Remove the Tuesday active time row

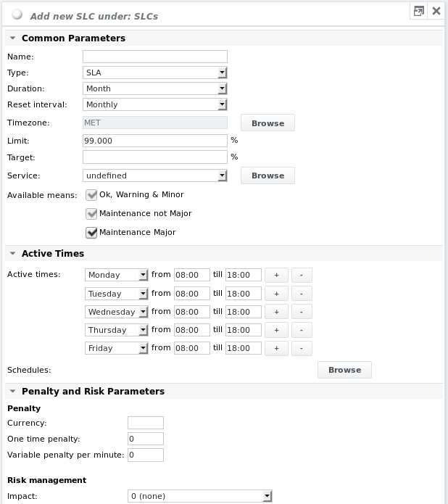[301, 294]
